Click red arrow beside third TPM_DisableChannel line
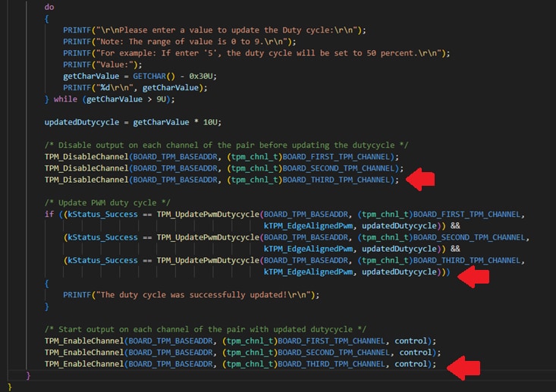The width and height of the screenshot is (556, 392). tap(421, 180)
